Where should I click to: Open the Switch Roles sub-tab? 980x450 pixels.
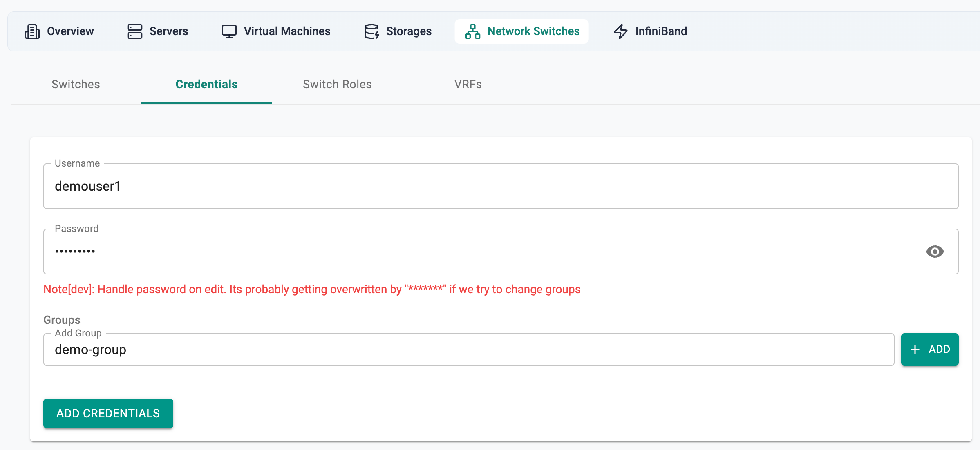tap(337, 85)
